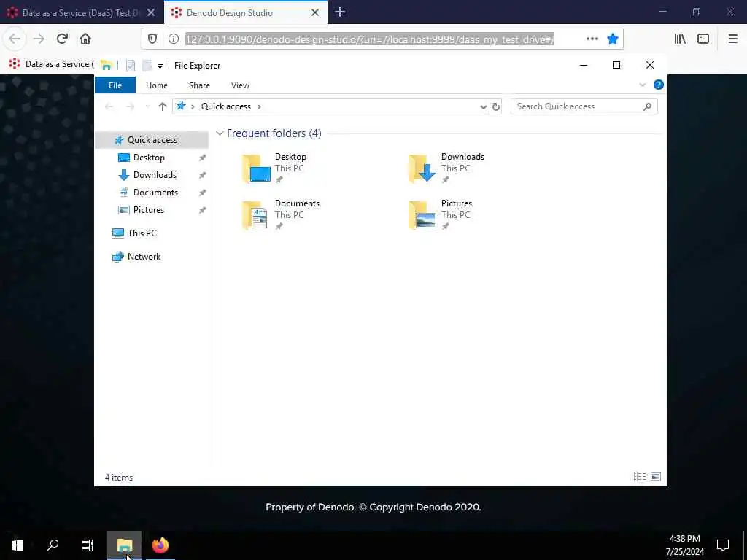
Task: Show site information icon in address bar
Action: (174, 39)
